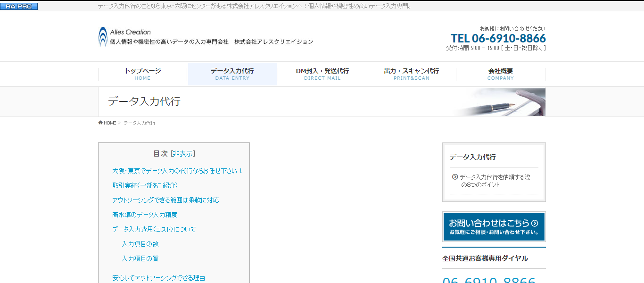644x283 pixels.
Task: Click the 全国共通お客様専用ダイヤル heading
Action: (x=485, y=258)
